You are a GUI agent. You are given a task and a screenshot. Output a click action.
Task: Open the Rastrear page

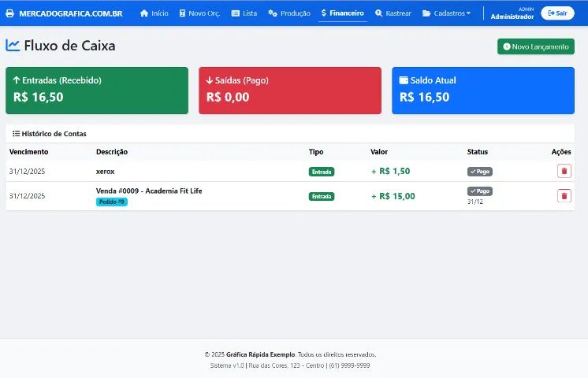point(393,13)
